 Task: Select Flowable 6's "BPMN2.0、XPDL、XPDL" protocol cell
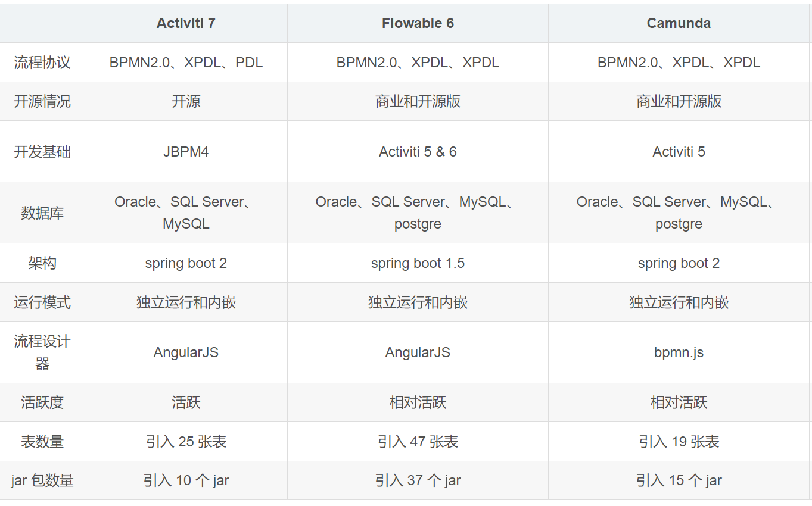tap(418, 63)
